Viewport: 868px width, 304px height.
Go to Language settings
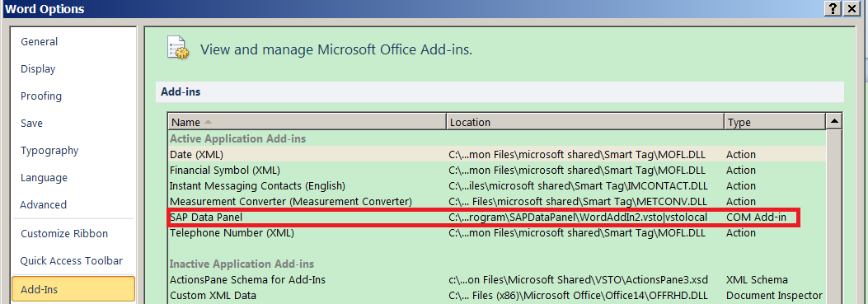(44, 178)
